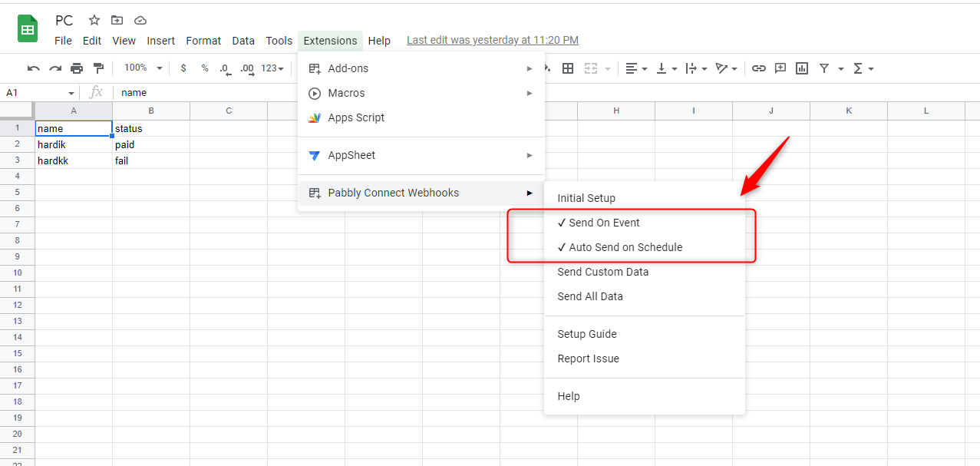Click the move-to-folder icon
This screenshot has width=980, height=466.
[117, 20]
